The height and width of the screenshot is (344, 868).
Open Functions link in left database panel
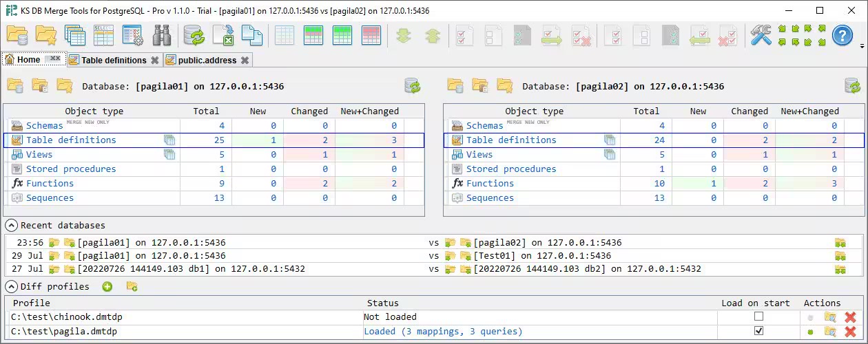(50, 184)
